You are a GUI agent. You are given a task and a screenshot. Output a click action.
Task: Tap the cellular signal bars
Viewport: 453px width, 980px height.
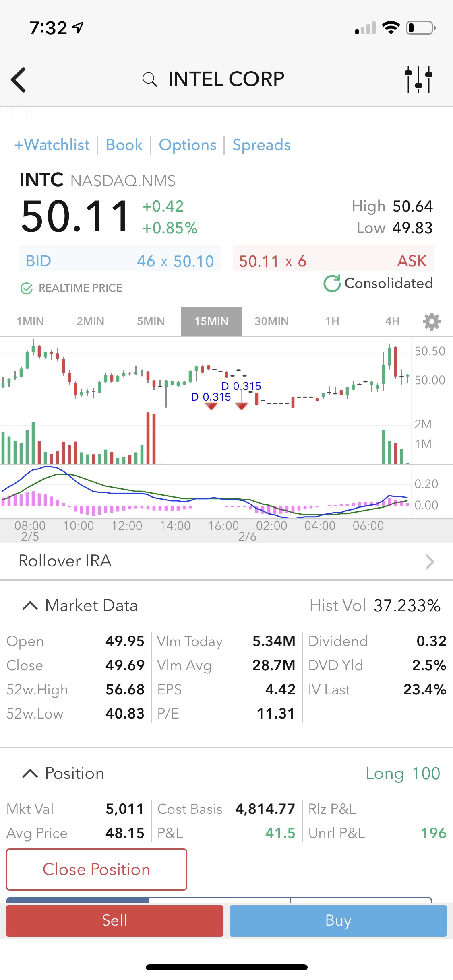click(x=365, y=28)
